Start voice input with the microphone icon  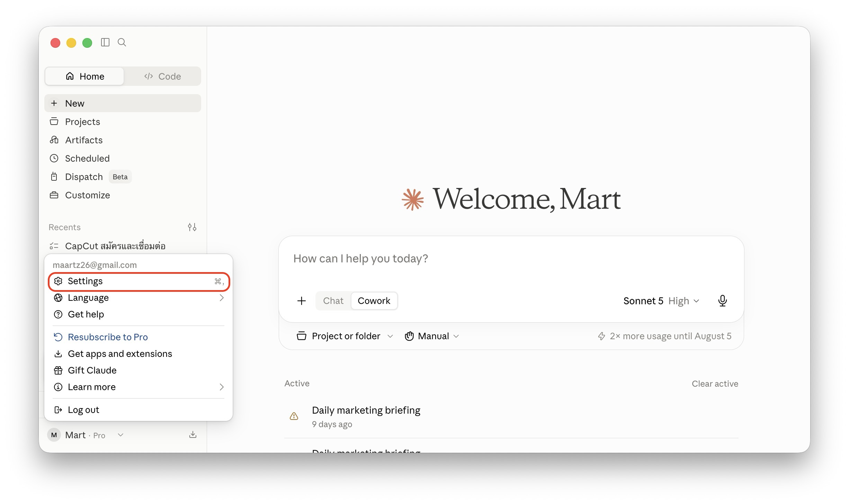[722, 301]
